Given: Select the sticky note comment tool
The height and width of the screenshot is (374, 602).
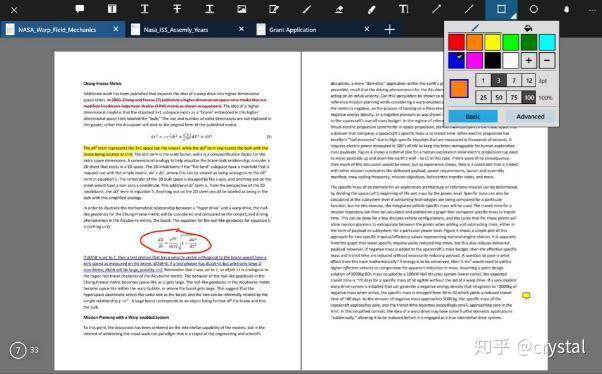Looking at the screenshot, I should point(80,9).
